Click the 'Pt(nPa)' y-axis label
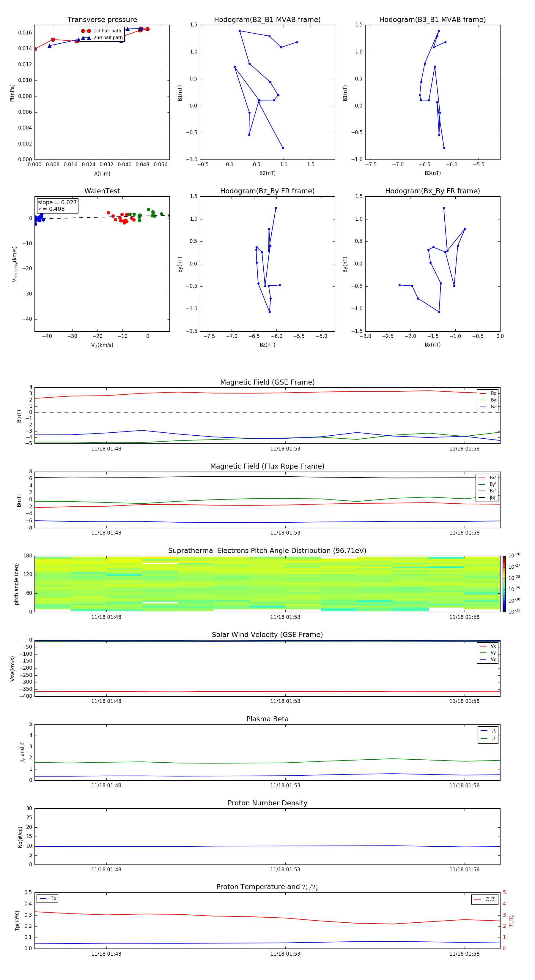This screenshot has width=535, height=980. (12, 93)
